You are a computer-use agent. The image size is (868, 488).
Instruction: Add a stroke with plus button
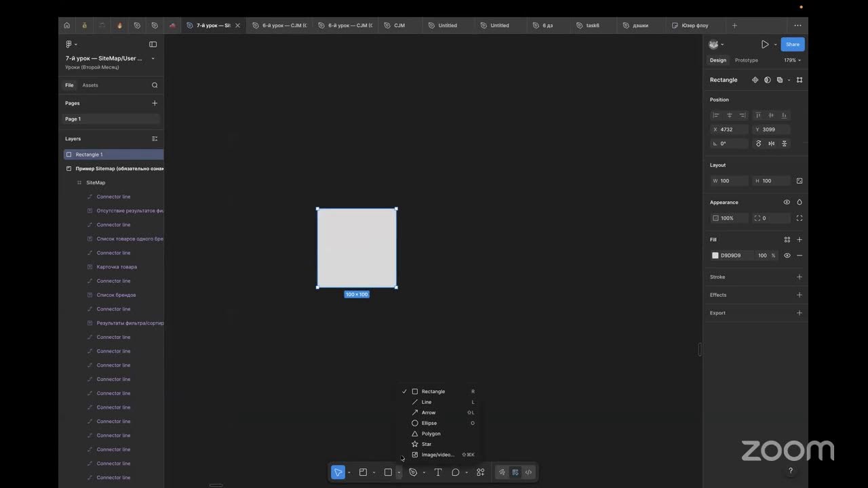point(800,277)
